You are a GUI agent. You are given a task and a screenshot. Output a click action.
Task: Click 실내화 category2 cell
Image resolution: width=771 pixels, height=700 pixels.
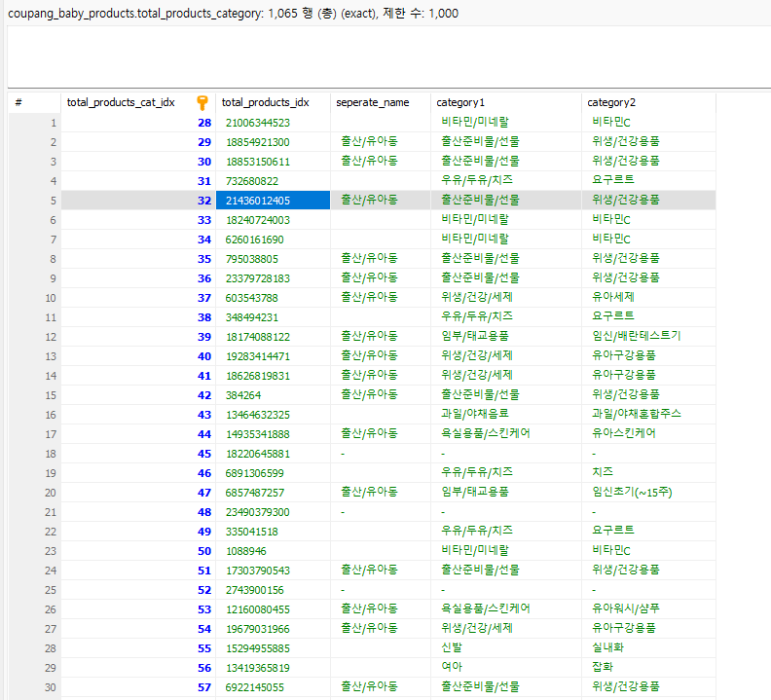tap(648, 647)
